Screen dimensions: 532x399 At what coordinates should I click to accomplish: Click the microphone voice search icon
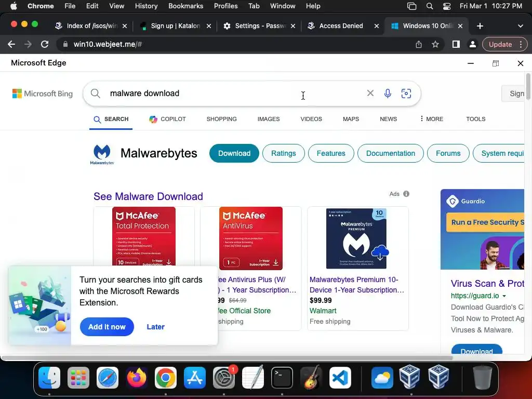388,94
